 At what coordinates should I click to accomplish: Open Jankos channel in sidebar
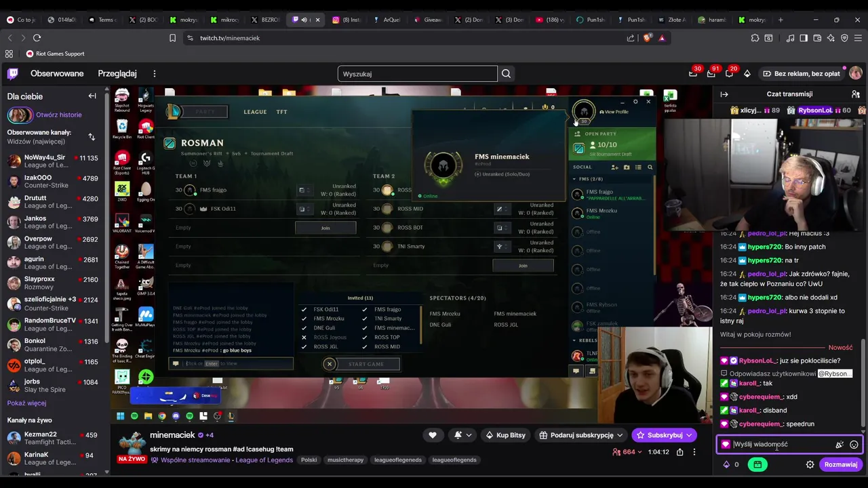coord(53,222)
